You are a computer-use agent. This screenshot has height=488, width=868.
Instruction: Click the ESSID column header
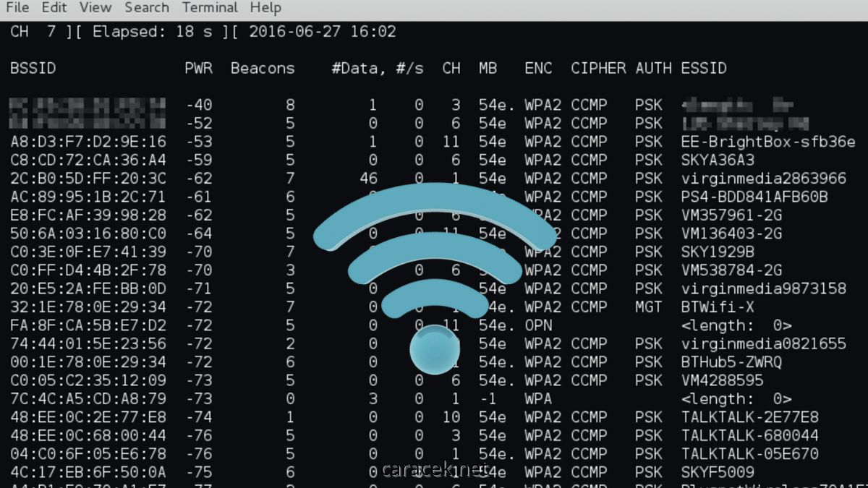pos(704,68)
